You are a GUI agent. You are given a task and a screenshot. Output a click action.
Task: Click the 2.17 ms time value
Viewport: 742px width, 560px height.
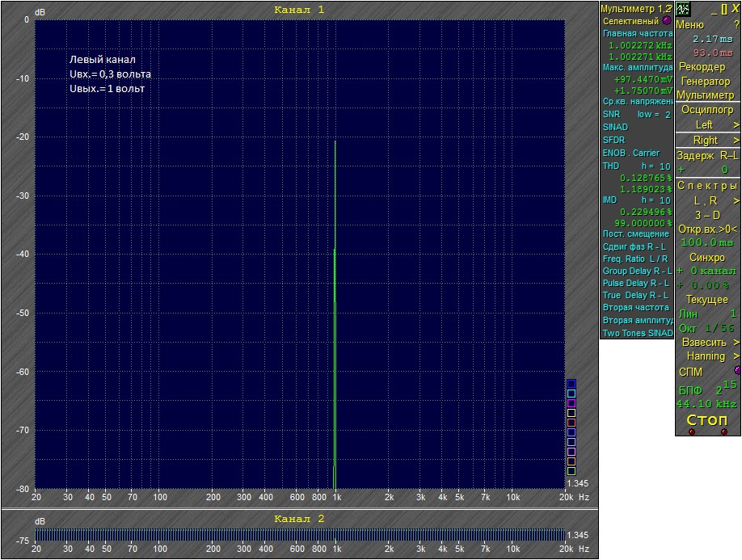[712, 40]
